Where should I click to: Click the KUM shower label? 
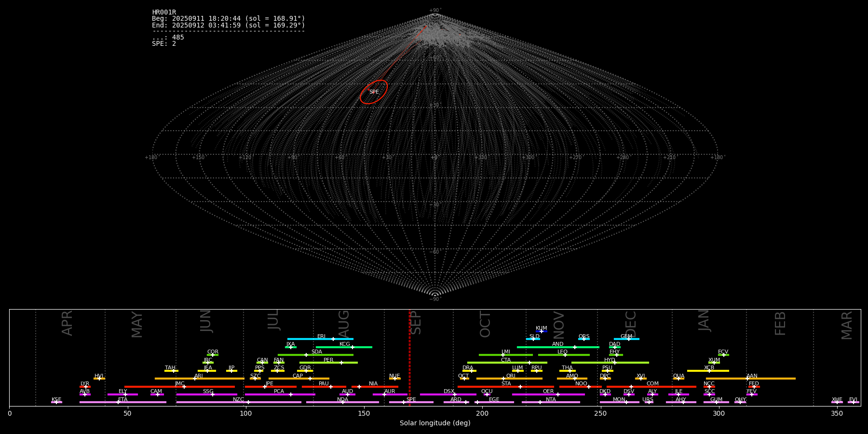[542, 328]
